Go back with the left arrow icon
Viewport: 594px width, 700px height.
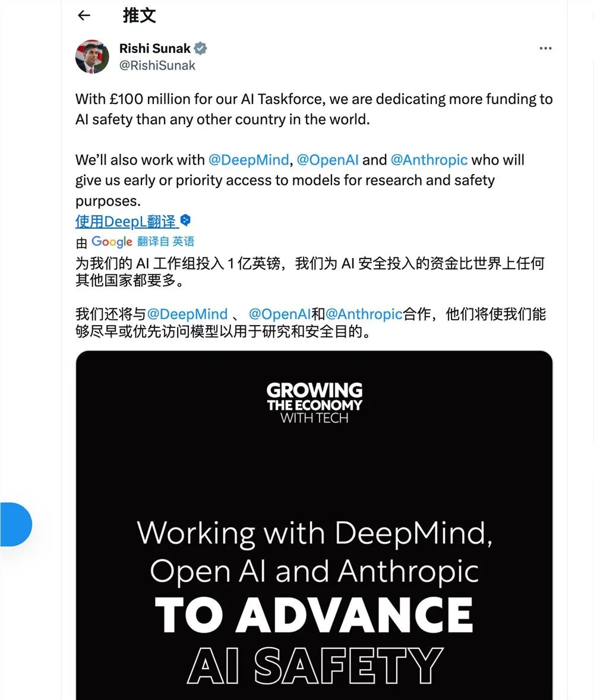coord(84,15)
